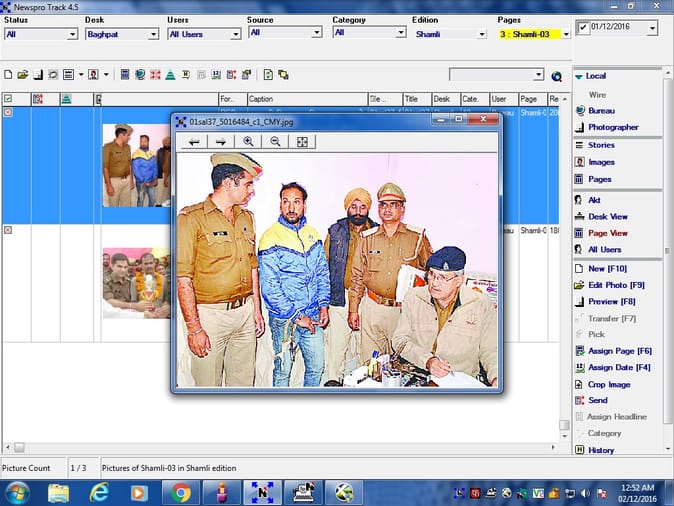Click the search globe icon beside search box
The width and height of the screenshot is (674, 506).
(x=556, y=76)
